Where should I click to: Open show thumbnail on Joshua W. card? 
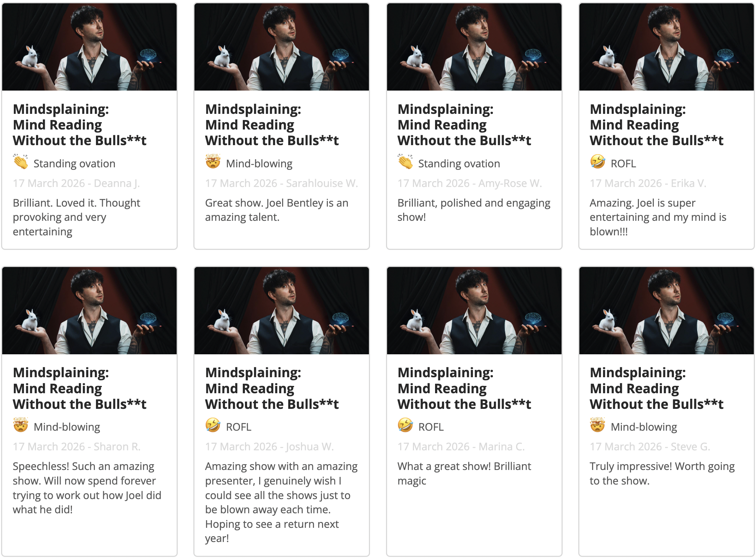tap(282, 311)
